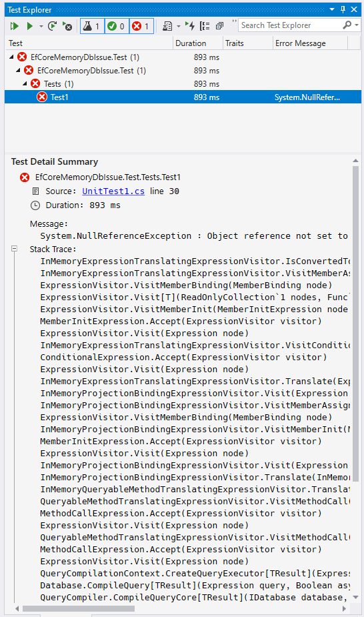
Task: Click the 893 ms duration of Test1
Action: click(207, 97)
